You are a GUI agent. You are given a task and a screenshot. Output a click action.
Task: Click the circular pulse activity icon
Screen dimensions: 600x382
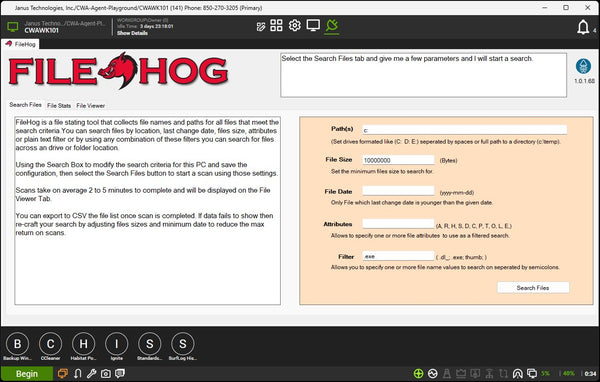click(433, 373)
